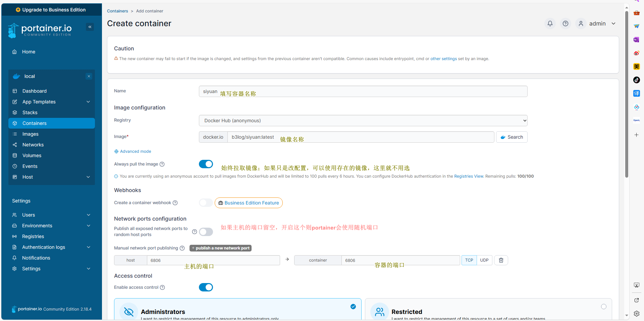
Task: Delete the port mapping via trash icon
Action: coord(501,260)
